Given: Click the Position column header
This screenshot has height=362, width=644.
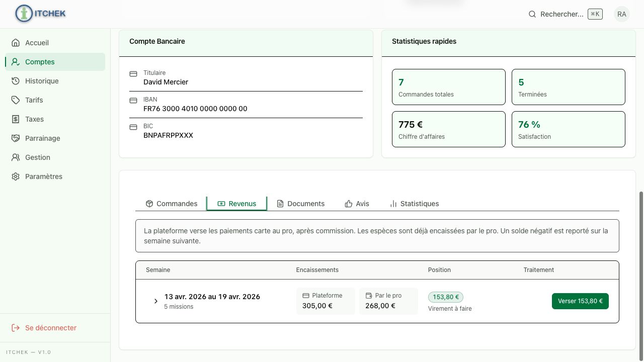Looking at the screenshot, I should coord(439,270).
